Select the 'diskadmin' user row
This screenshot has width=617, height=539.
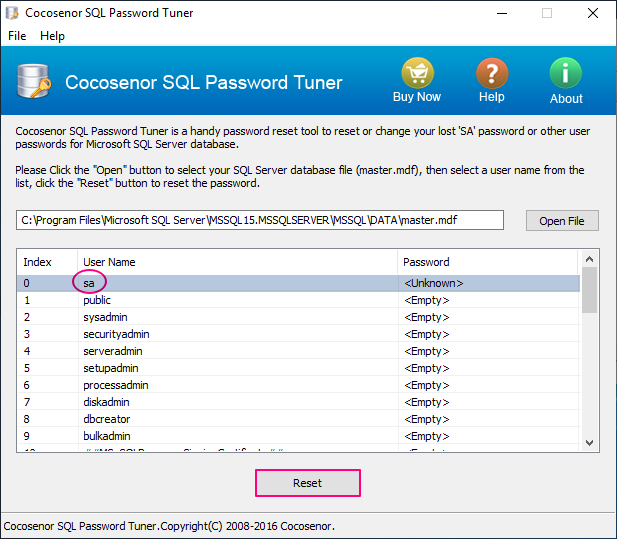298,402
